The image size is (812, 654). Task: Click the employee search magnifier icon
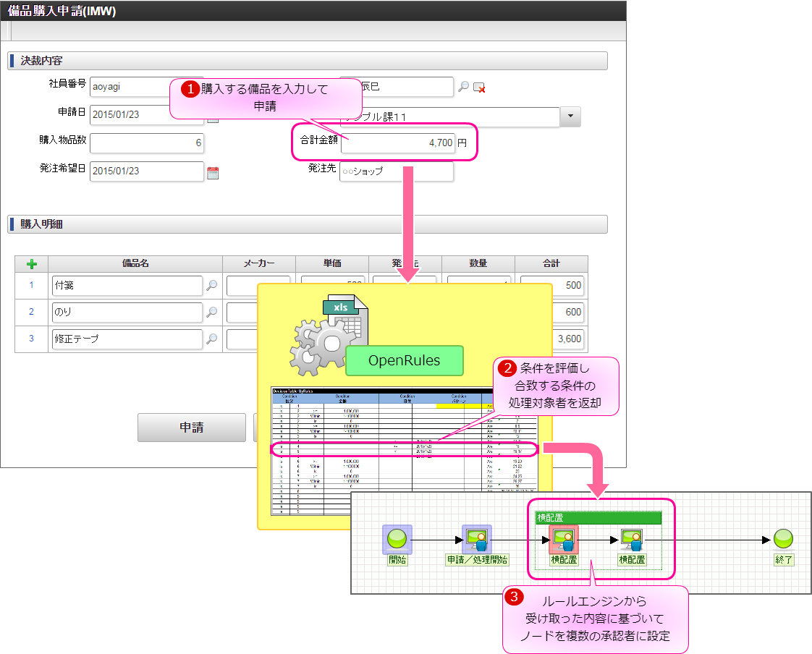[463, 87]
